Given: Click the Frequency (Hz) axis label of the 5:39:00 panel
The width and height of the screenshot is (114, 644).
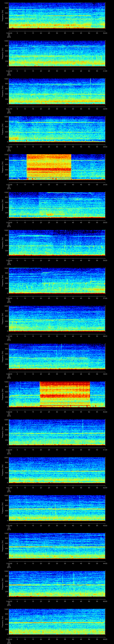Looking at the screenshot, I should click(x=3, y=394).
